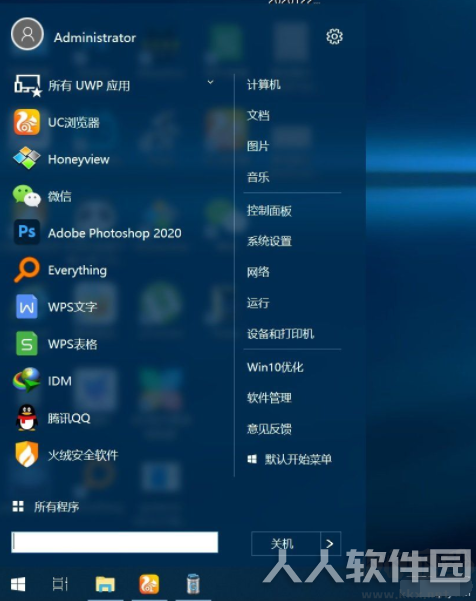Open Task View on the taskbar
The width and height of the screenshot is (476, 601).
60,584
